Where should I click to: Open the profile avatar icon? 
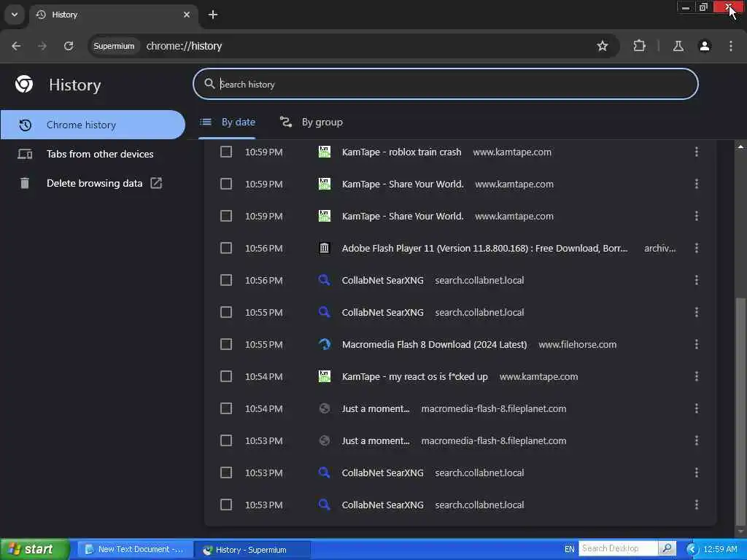[x=705, y=46]
